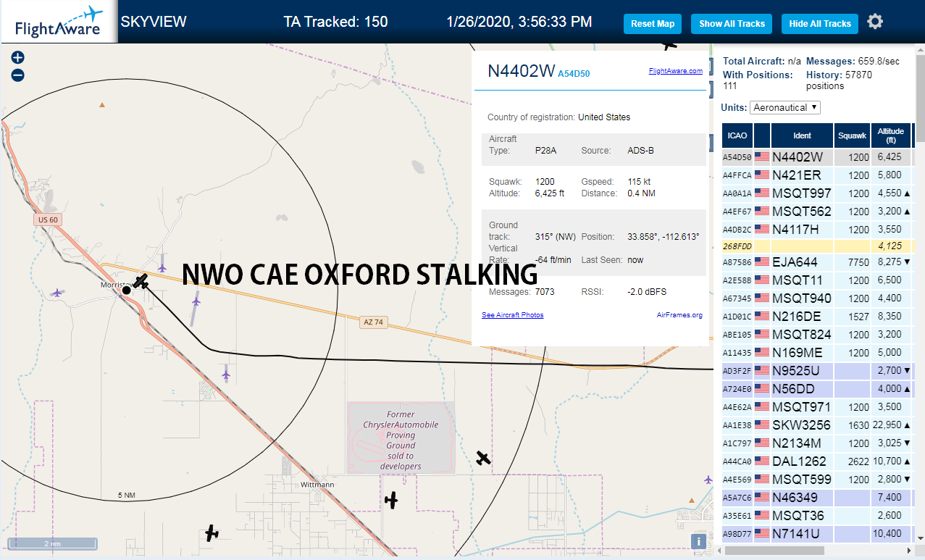Click Show All Tracks button
Image resolution: width=925 pixels, height=560 pixels.
(x=732, y=24)
